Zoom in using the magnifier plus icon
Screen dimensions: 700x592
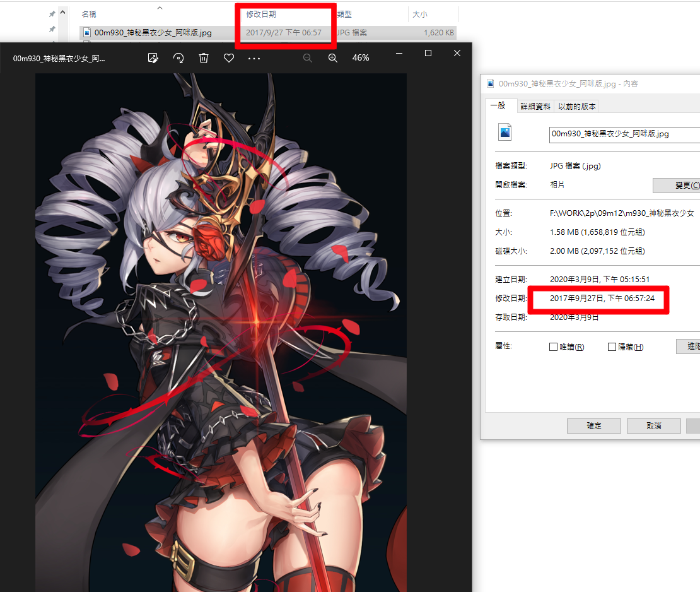coord(333,58)
